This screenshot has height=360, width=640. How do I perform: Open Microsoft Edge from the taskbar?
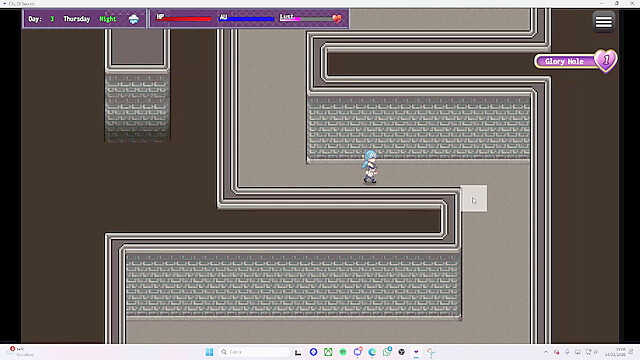[x=372, y=352]
